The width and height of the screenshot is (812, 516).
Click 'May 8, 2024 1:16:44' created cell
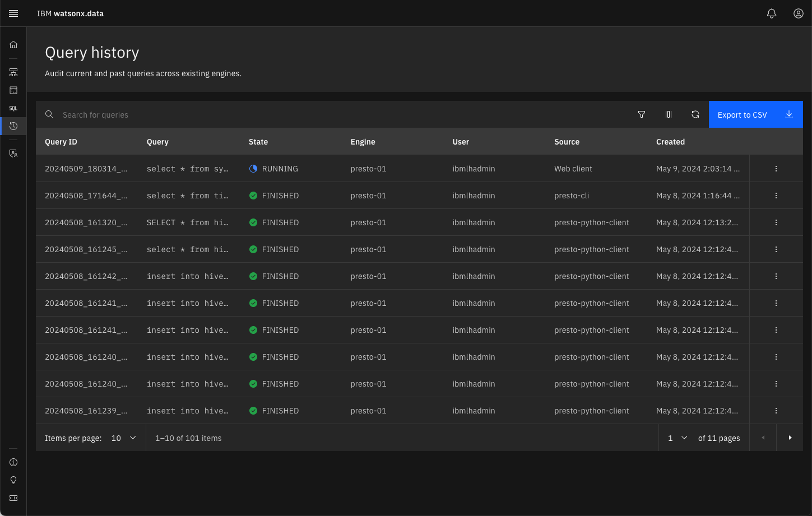tap(698, 196)
